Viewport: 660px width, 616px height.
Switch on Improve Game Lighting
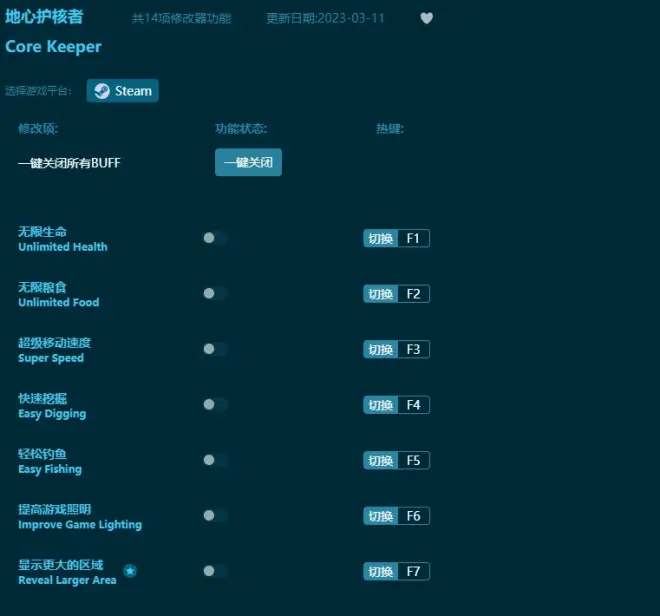[x=214, y=516]
